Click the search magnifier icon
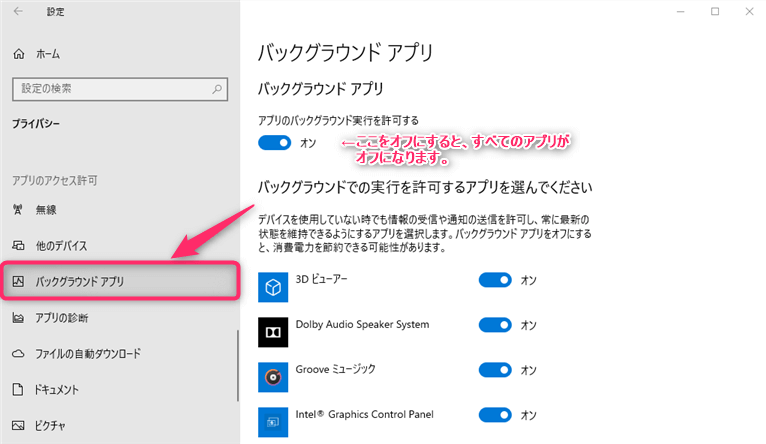766x444 pixels. (217, 89)
